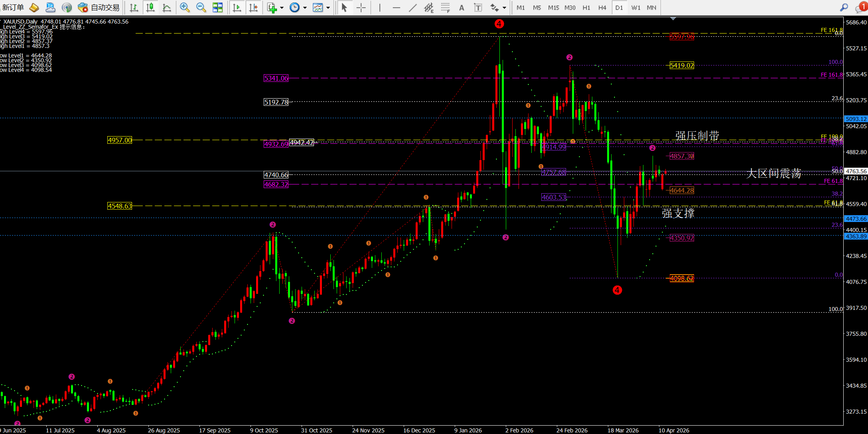The height and width of the screenshot is (434, 868).
Task: Toggle chart auto scroll
Action: [237, 8]
